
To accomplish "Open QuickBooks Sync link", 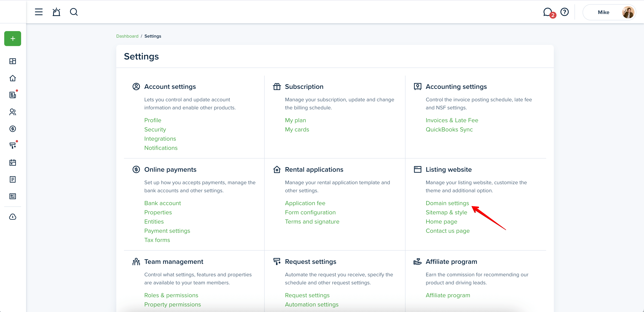I will point(449,130).
